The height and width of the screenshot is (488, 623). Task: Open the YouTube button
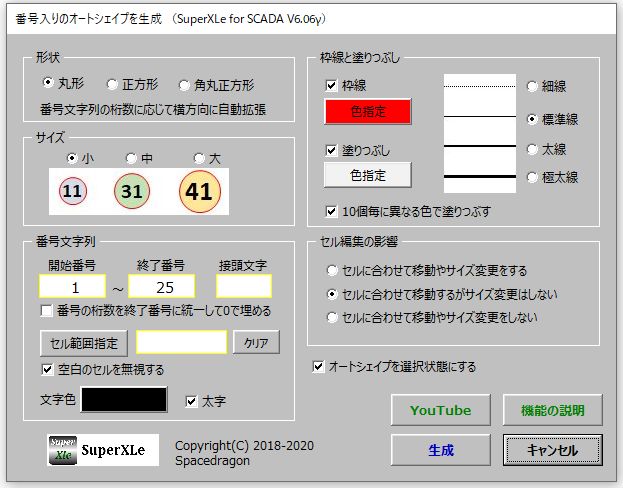(441, 410)
